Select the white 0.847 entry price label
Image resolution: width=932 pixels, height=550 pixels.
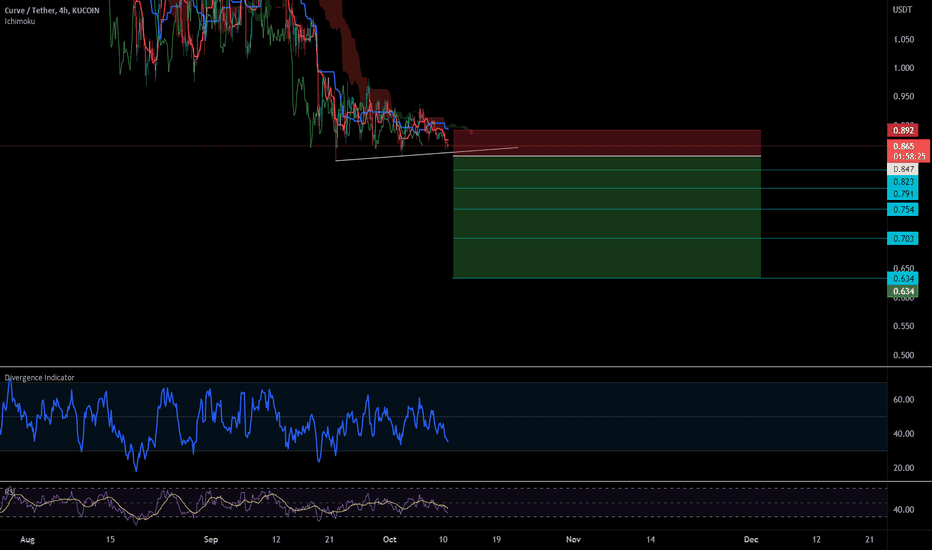point(902,169)
